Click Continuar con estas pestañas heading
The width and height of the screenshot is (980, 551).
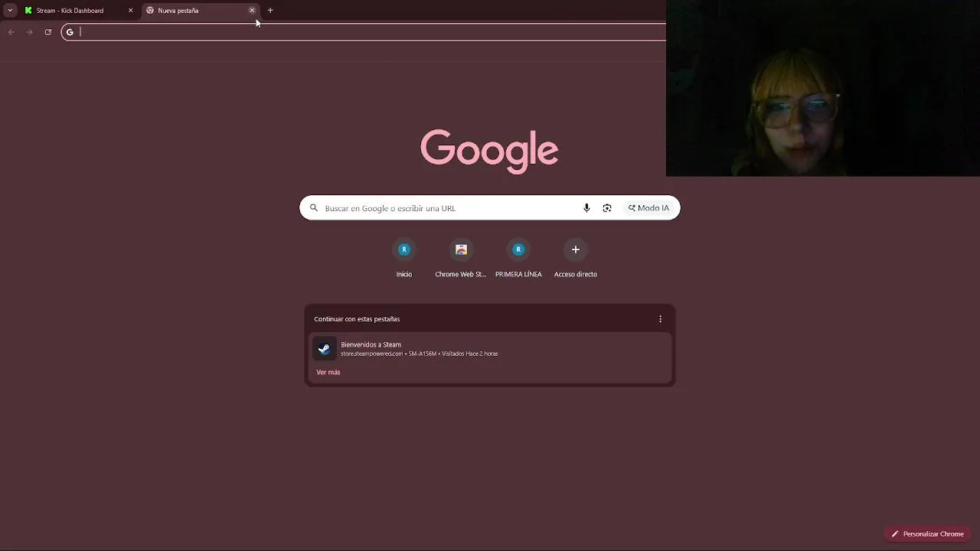(x=357, y=319)
